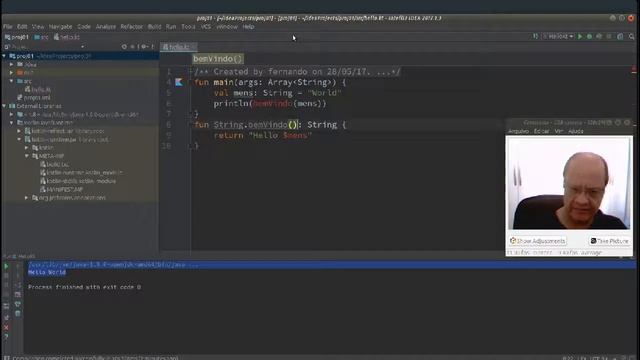Open the Run menu
Image resolution: width=640 pixels, height=360 pixels.
pos(171,27)
